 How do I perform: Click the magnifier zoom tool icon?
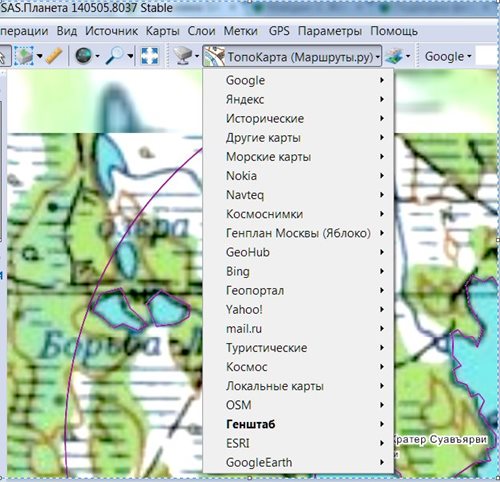[114, 56]
